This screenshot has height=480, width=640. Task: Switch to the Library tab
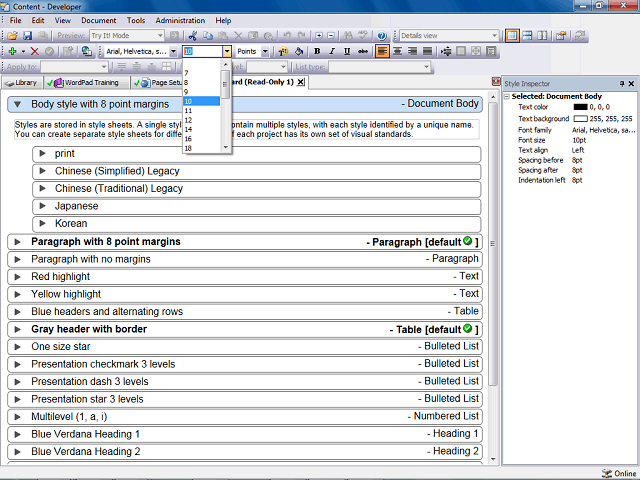click(x=22, y=83)
